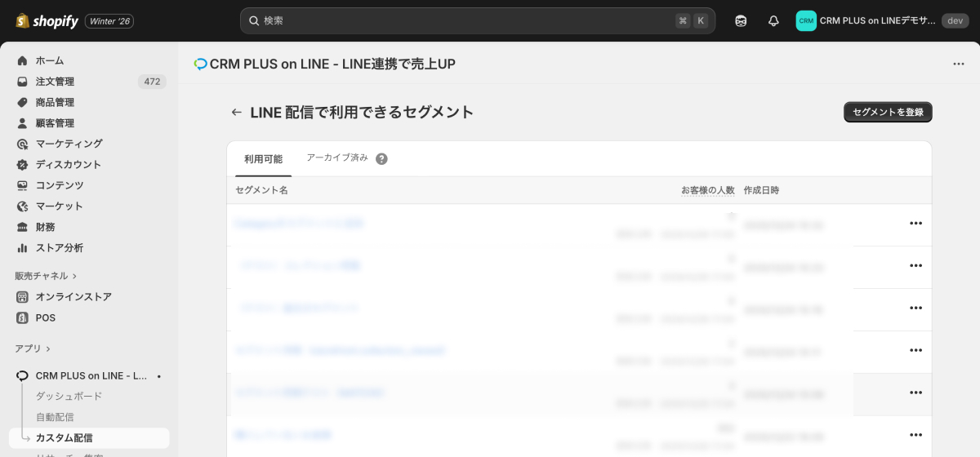Click the CRM PLUS speech bubble sidebar icon
The image size is (980, 457).
22,375
